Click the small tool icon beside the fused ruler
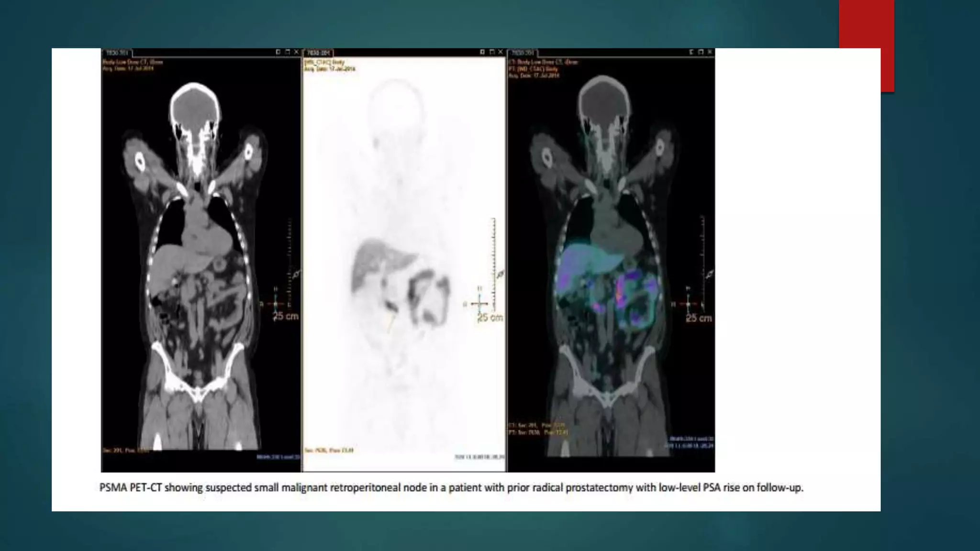Viewport: 980px width, 551px height. [x=709, y=274]
